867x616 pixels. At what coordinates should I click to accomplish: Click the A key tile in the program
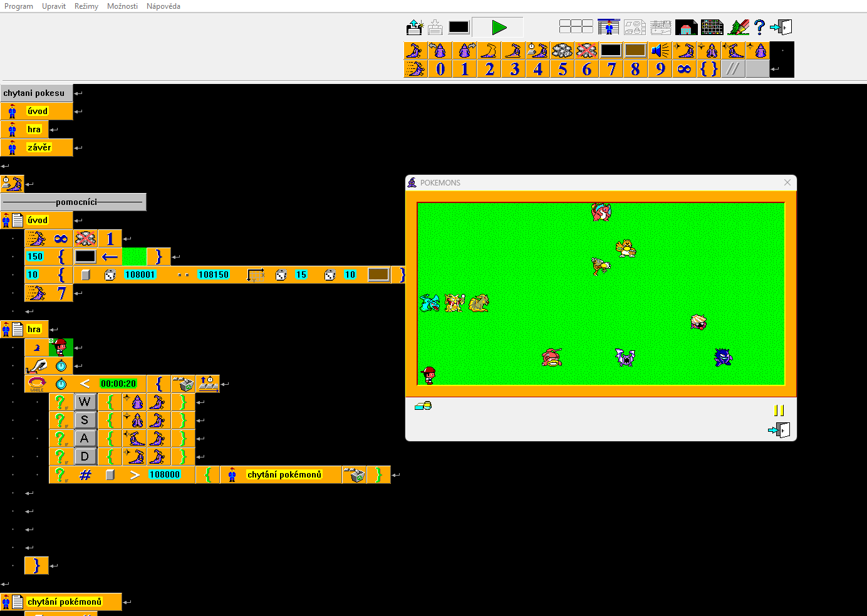[x=85, y=439]
